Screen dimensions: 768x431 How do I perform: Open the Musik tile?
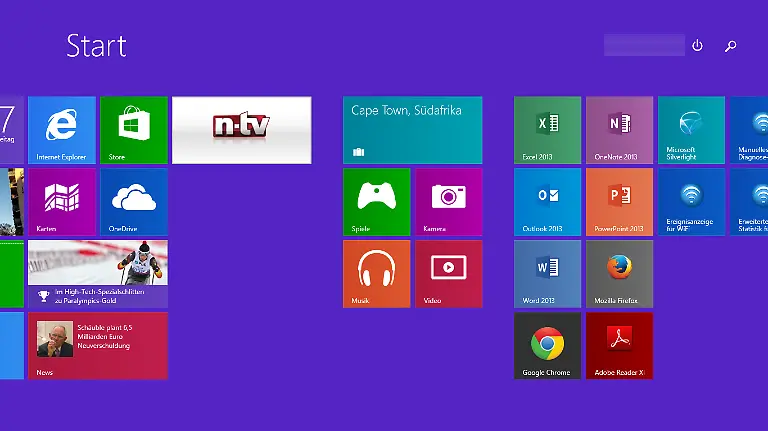tap(377, 274)
